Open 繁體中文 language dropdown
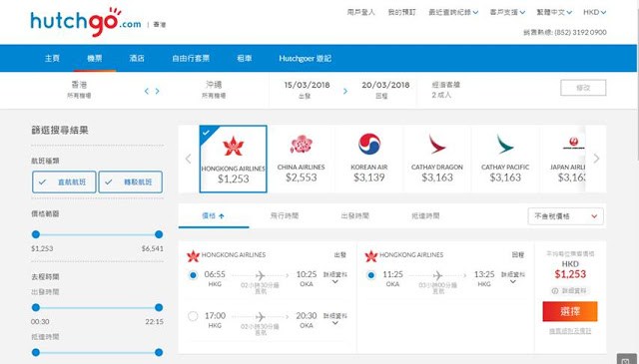This screenshot has width=639, height=364. 554,12
